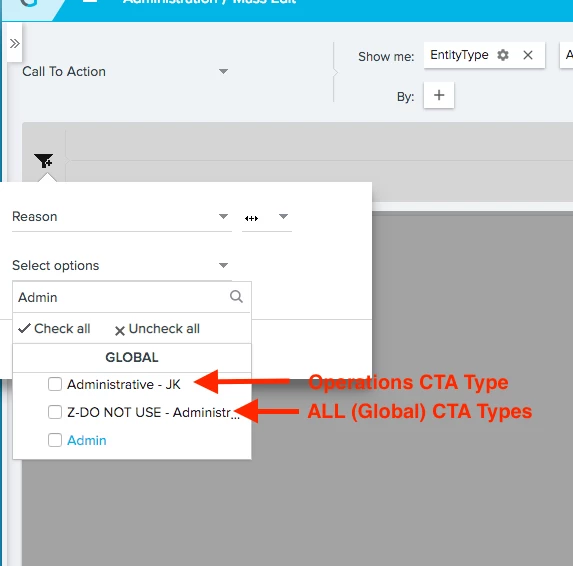This screenshot has height=566, width=573.
Task: Click Uncheck all
Action: coord(157,329)
